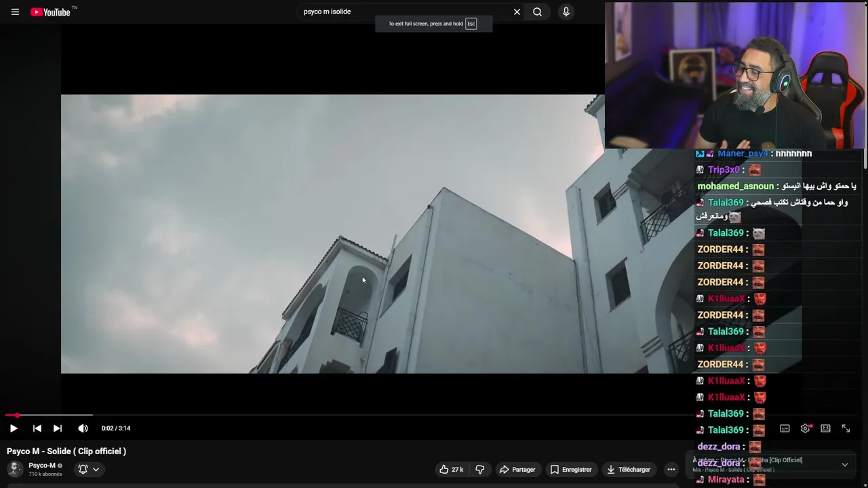Like the video with 27 k

tap(452, 469)
